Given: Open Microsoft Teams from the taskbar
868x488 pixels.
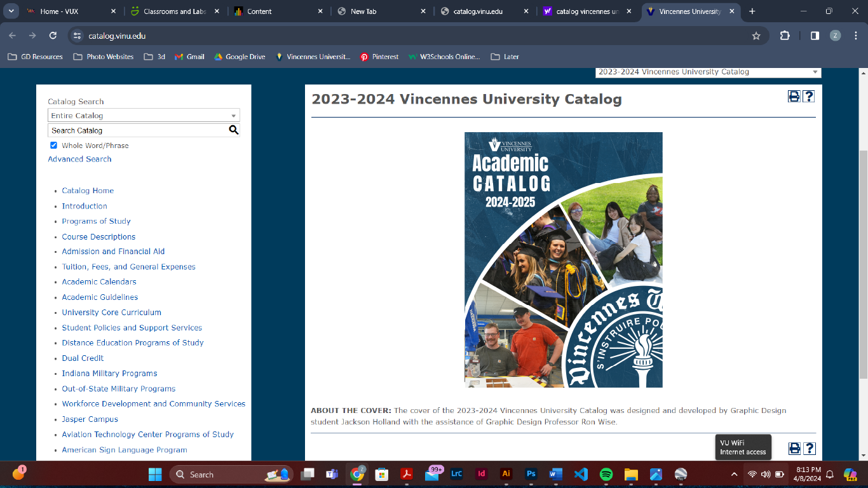Looking at the screenshot, I should click(x=332, y=474).
